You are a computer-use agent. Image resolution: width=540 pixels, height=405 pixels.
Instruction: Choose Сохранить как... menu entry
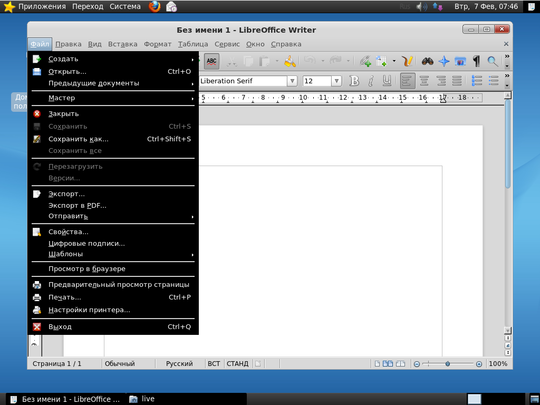point(113,139)
